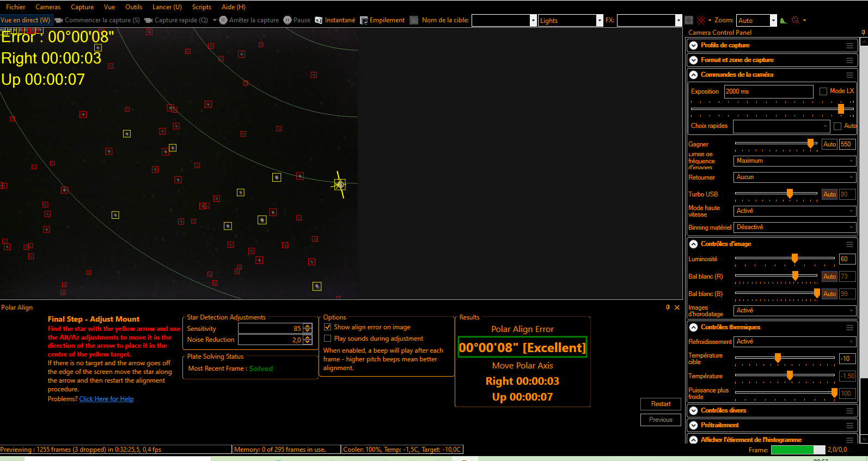This screenshot has height=461, width=868.
Task: Collapse the Commandes de la caméra section
Action: [694, 75]
